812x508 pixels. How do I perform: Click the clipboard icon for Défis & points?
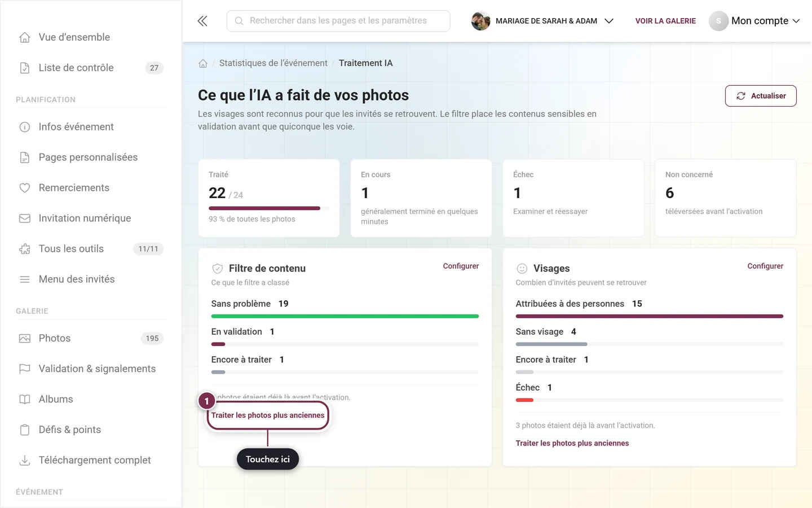(x=25, y=430)
